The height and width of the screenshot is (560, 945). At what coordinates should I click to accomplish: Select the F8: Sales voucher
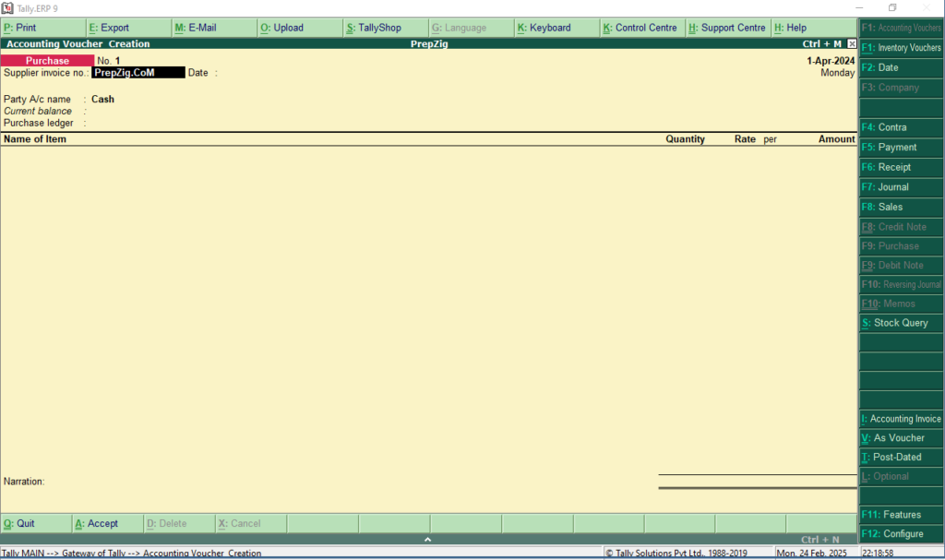(x=901, y=207)
